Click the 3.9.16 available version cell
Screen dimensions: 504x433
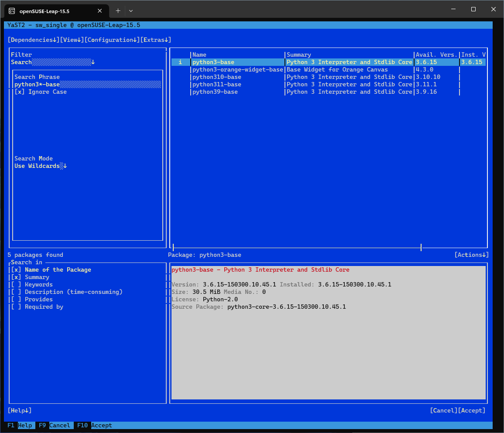point(426,92)
